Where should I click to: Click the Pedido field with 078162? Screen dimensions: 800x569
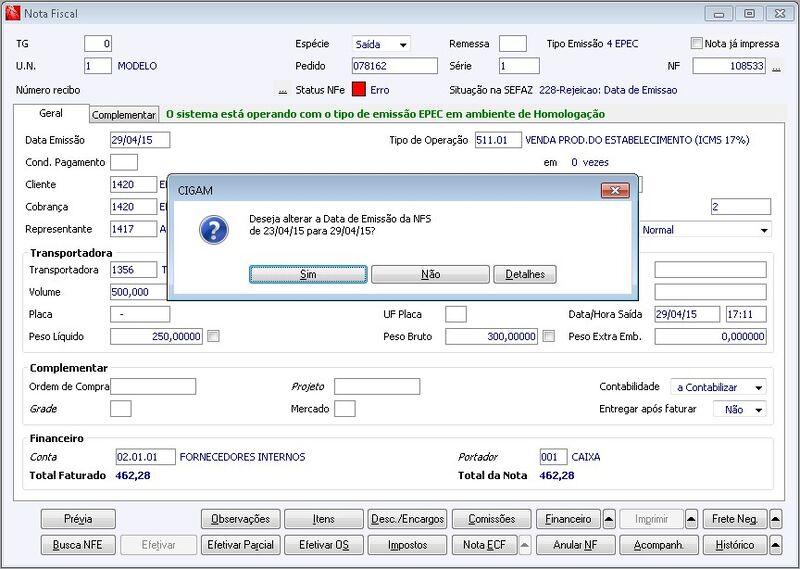[x=395, y=66]
